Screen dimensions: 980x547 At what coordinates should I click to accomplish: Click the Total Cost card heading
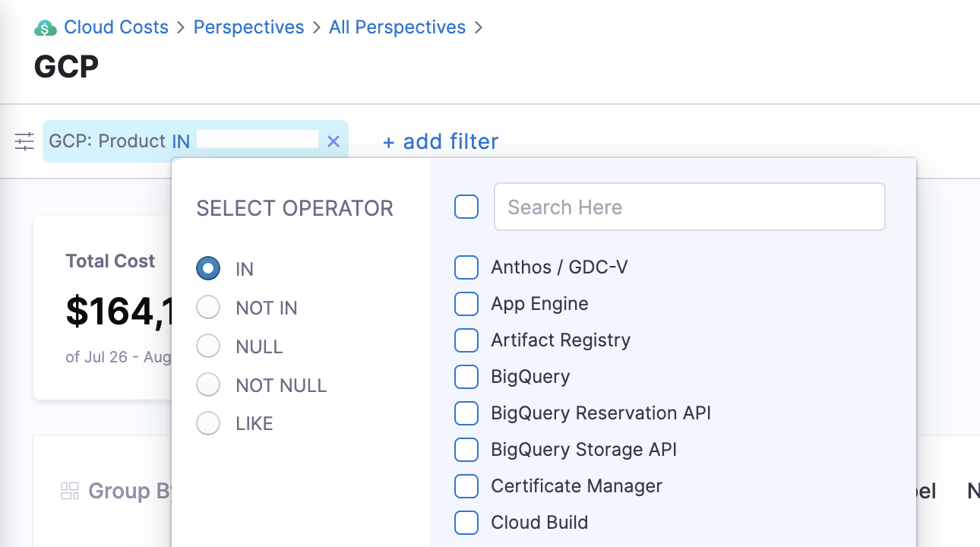tap(110, 261)
